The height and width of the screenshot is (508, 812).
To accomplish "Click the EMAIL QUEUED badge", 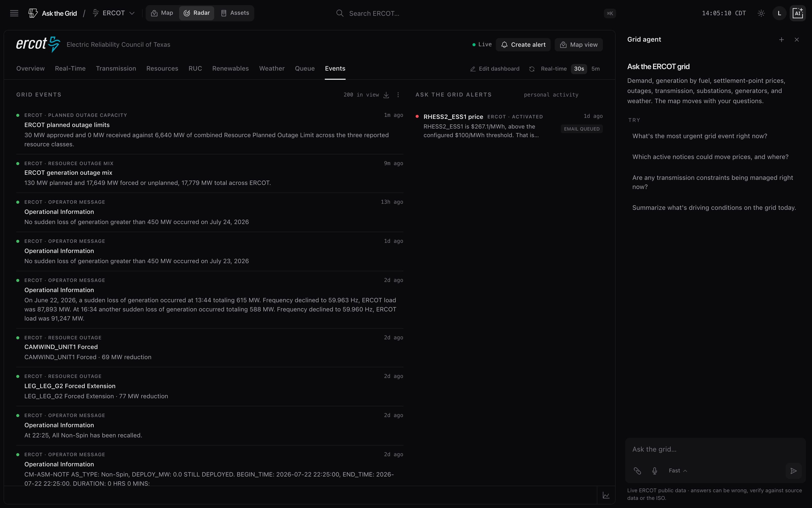I will (x=582, y=129).
